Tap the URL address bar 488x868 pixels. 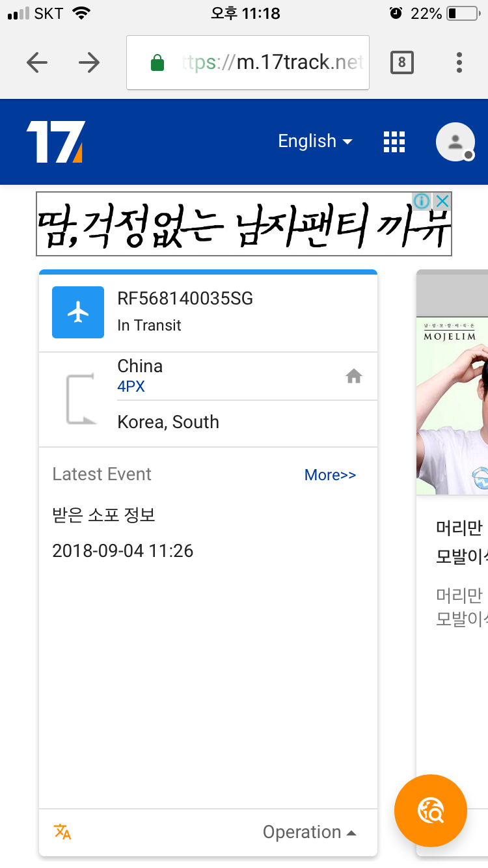[248, 62]
